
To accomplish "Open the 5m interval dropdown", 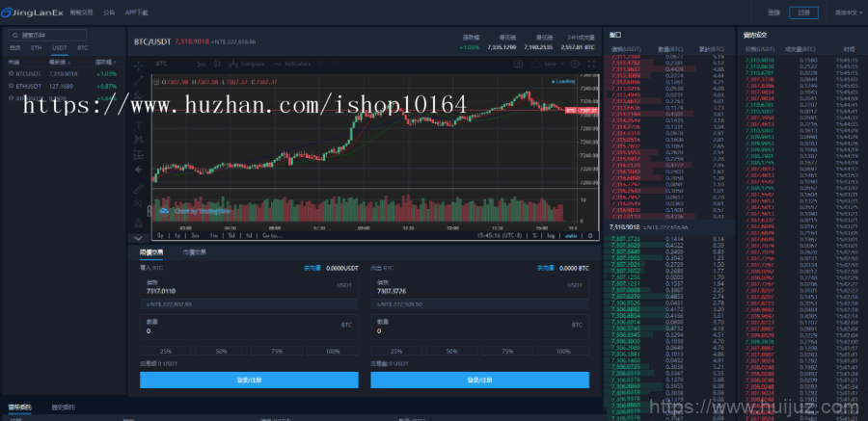I will tap(202, 65).
